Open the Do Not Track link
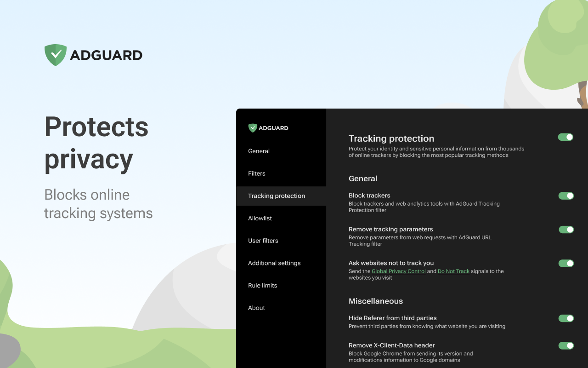Image resolution: width=588 pixels, height=368 pixels. pyautogui.click(x=453, y=271)
